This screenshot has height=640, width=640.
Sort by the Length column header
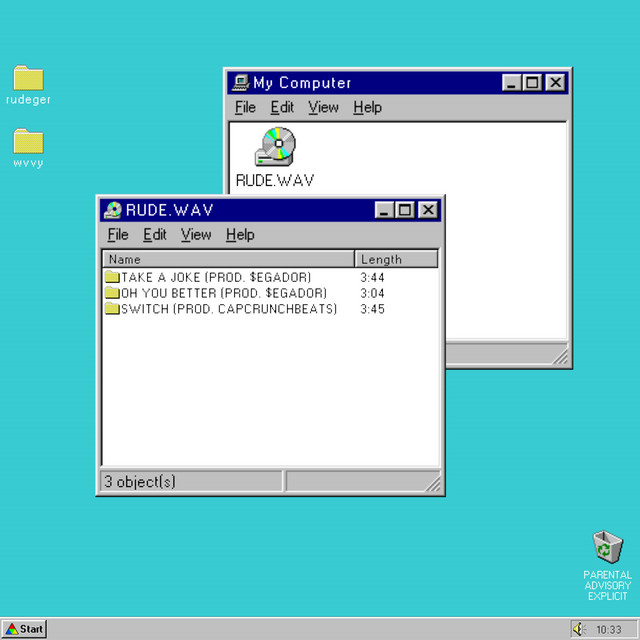(x=396, y=259)
